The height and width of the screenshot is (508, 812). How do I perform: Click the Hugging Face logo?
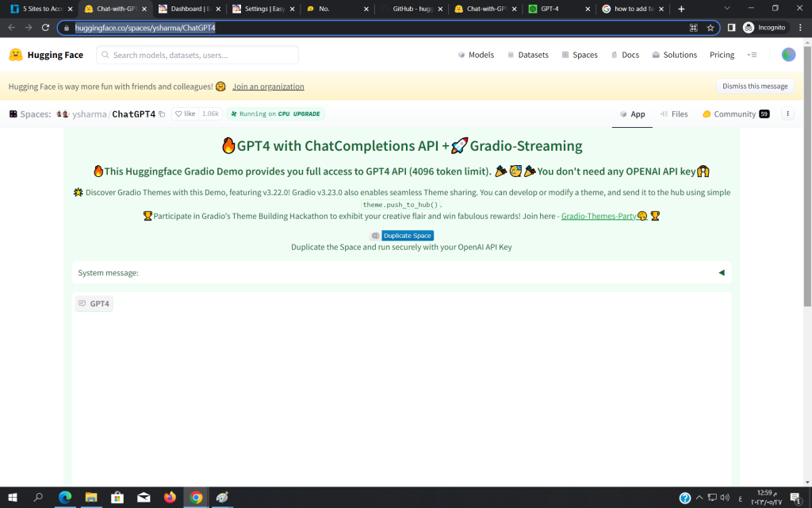[x=45, y=55]
